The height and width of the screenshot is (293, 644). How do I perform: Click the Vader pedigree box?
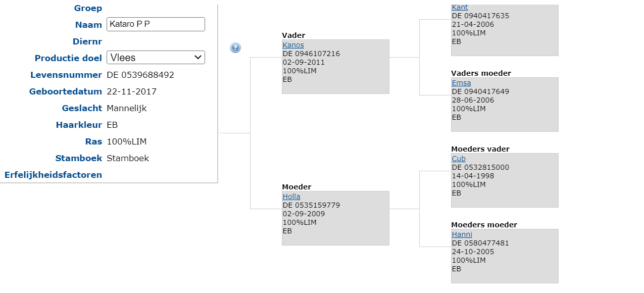[x=335, y=67]
